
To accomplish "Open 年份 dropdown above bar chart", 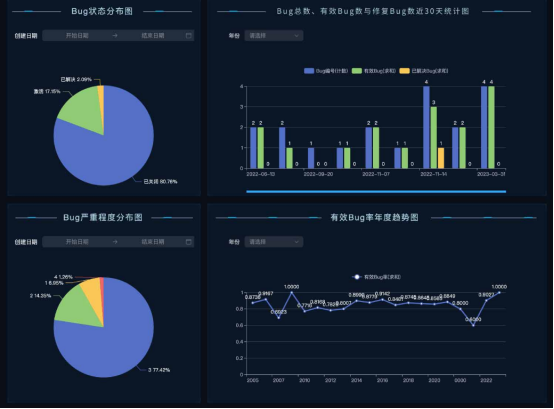I will [274, 35].
